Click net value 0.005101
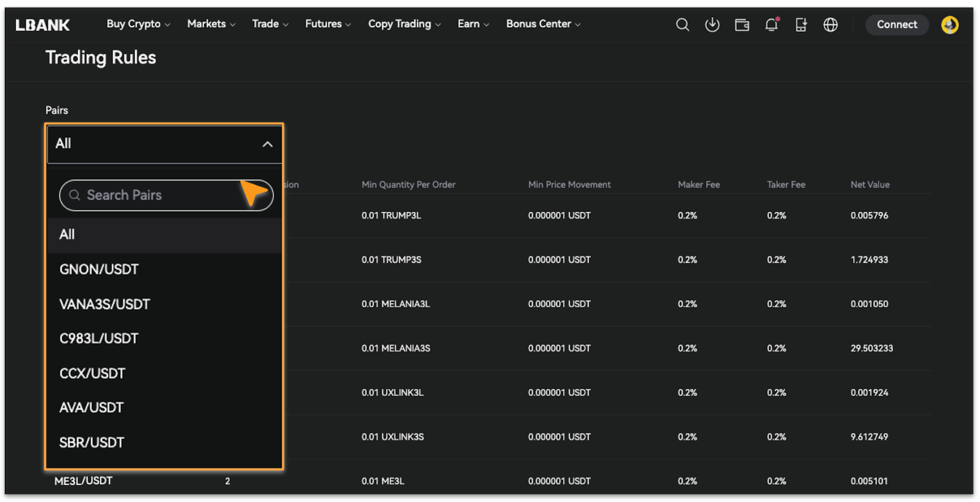Image resolution: width=980 pixels, height=502 pixels. [869, 481]
